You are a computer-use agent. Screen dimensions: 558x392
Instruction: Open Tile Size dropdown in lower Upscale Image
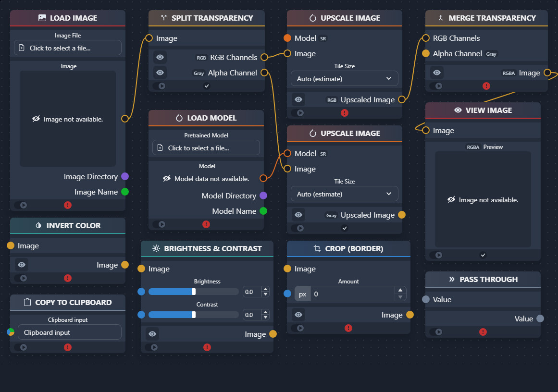tap(345, 194)
